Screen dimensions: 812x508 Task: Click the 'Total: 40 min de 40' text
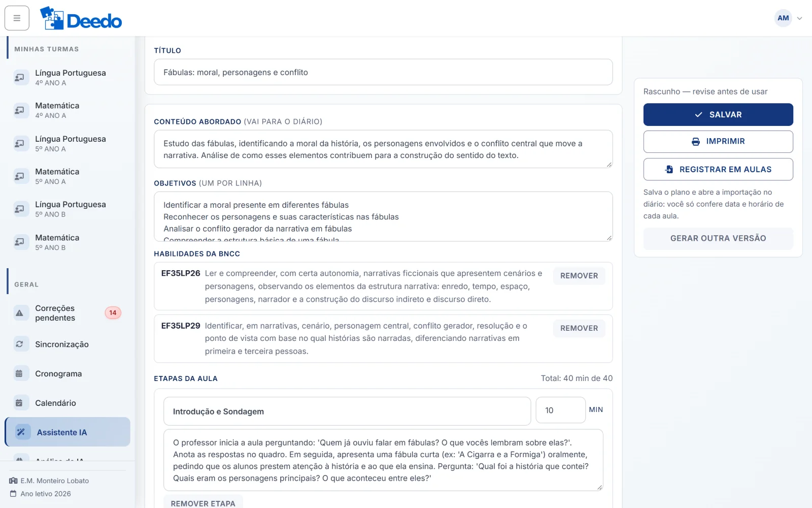(x=577, y=378)
